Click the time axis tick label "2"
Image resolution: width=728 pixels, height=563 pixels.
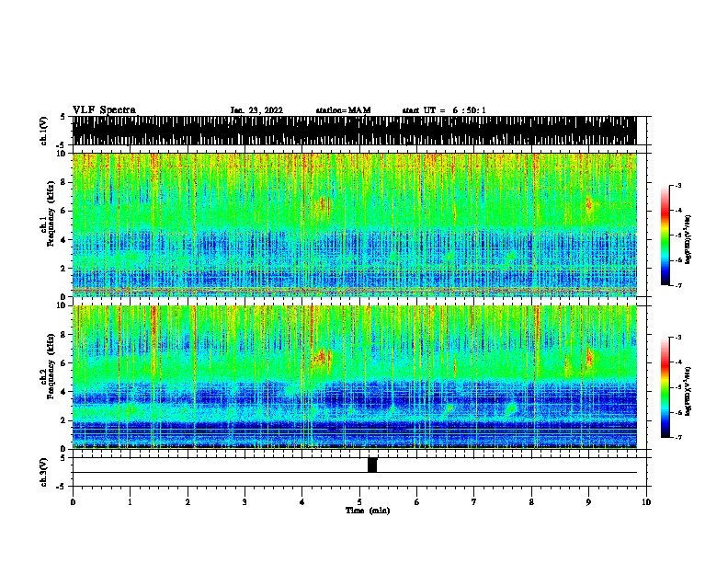point(188,502)
